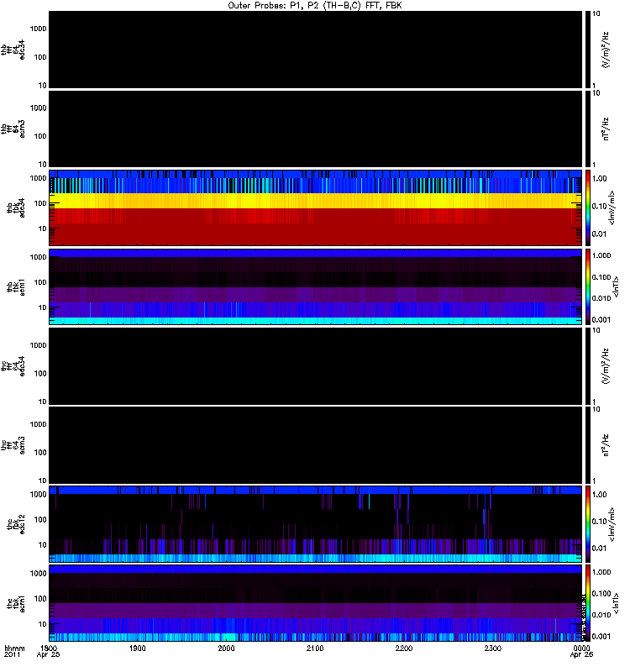Click the 'thc fff 64 scm3' y-axis label
The image size is (630, 672).
click(13, 445)
